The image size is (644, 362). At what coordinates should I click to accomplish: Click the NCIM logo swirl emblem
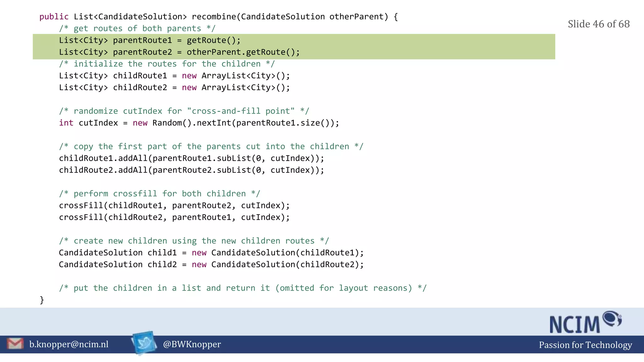(612, 319)
